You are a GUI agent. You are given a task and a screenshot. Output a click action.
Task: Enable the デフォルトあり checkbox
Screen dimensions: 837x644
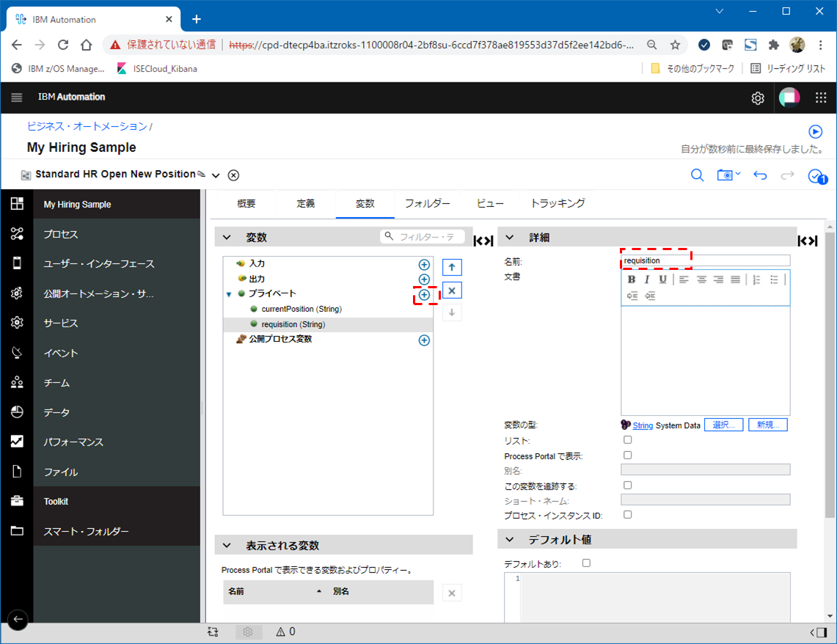(586, 563)
